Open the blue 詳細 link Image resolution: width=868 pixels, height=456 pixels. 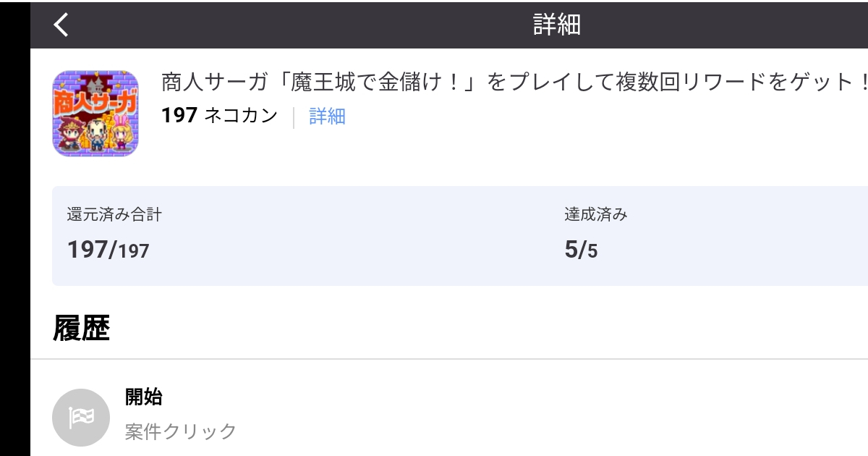327,116
